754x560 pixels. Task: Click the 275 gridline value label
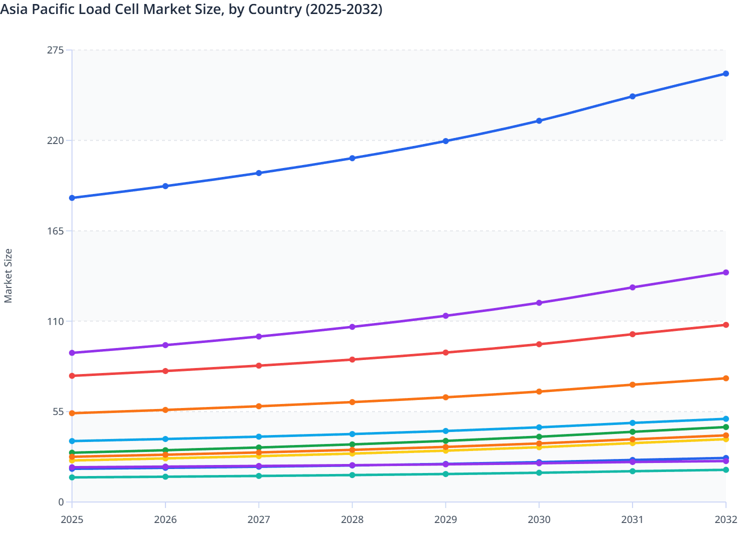point(56,50)
